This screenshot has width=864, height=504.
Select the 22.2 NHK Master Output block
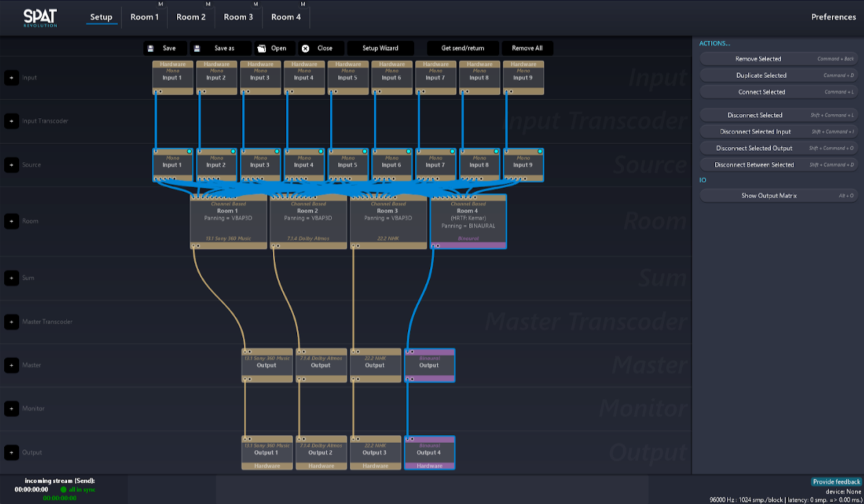(375, 365)
